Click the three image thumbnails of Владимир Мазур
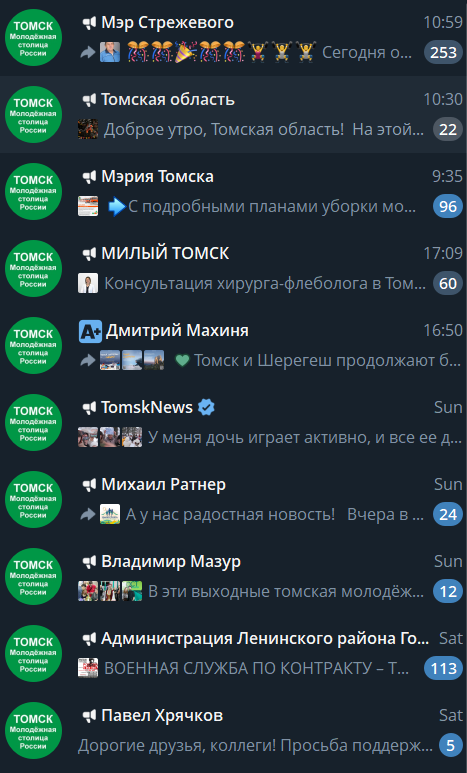Viewport: 467px width, 773px height. click(x=110, y=591)
